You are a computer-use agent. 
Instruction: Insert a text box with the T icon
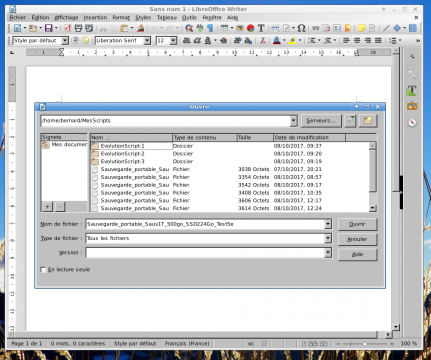261,28
